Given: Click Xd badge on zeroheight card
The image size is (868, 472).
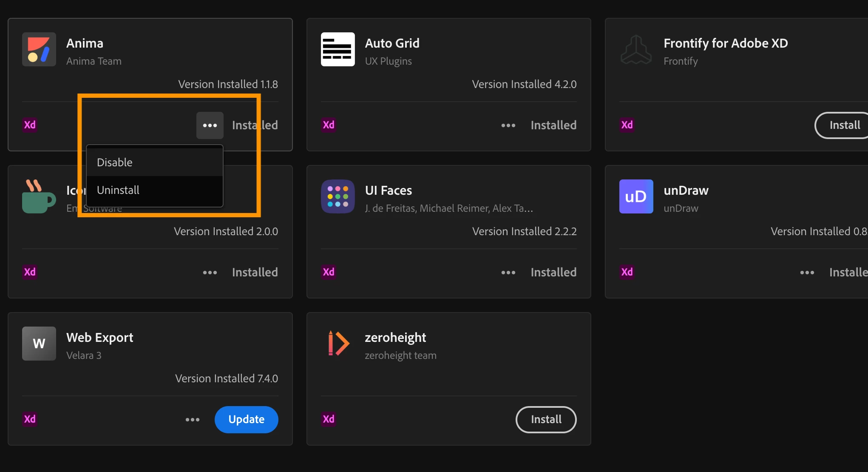Looking at the screenshot, I should pos(329,419).
